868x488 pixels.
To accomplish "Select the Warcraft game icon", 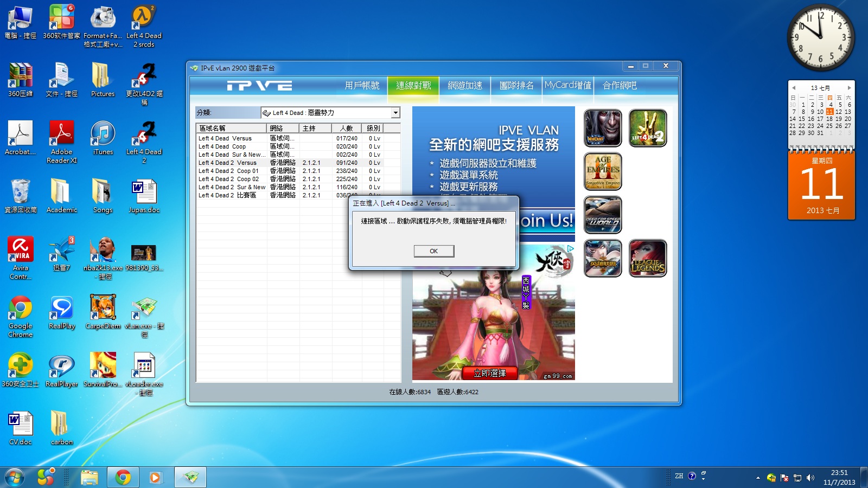I will point(603,128).
